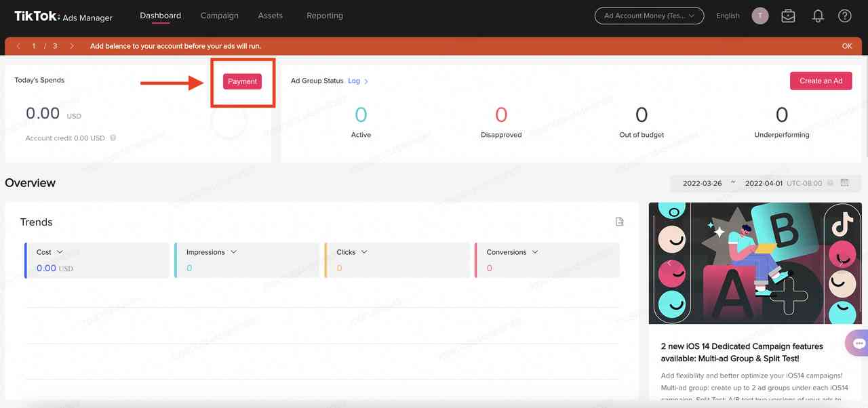Open the Ad Group Status Log link
The image size is (868, 408).
(x=357, y=81)
